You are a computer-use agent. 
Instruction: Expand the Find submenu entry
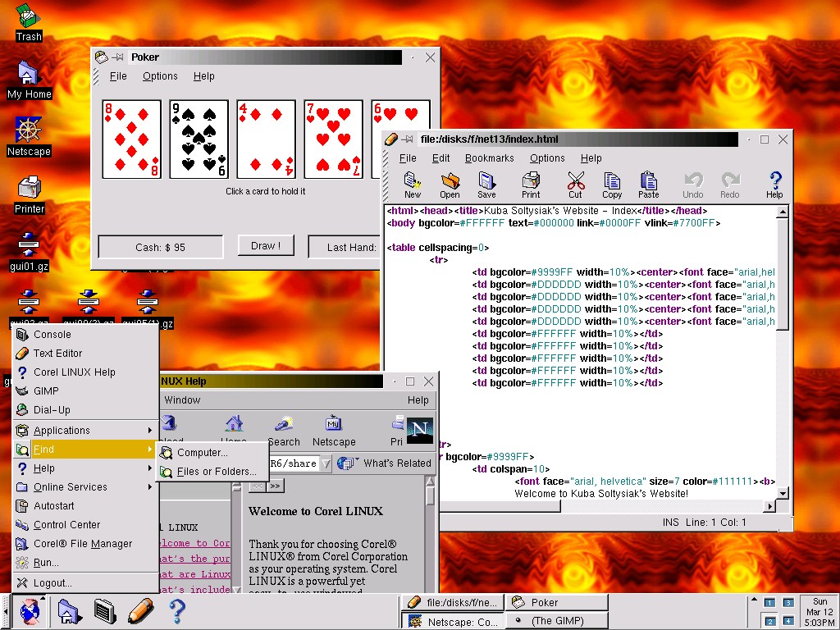coord(85,449)
